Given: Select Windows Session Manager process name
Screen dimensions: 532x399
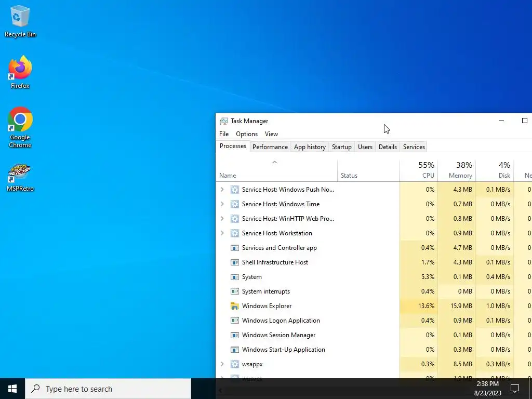Looking at the screenshot, I should click(x=278, y=335).
